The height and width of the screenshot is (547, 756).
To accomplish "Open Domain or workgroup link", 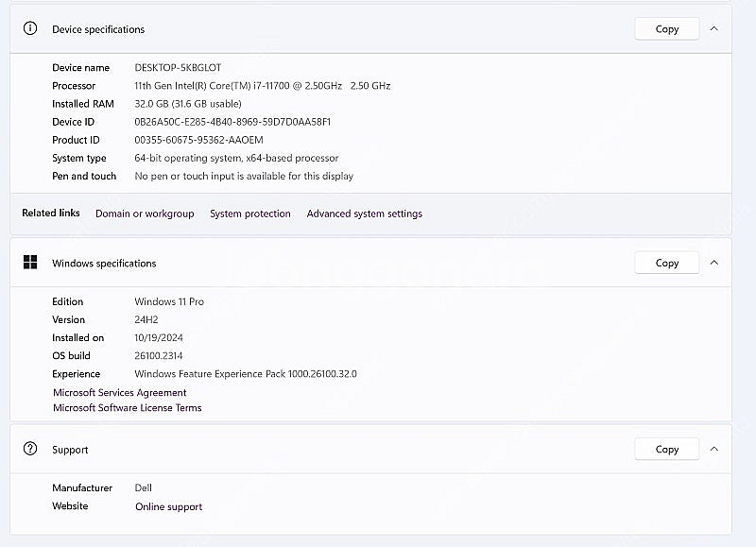I will (x=145, y=214).
